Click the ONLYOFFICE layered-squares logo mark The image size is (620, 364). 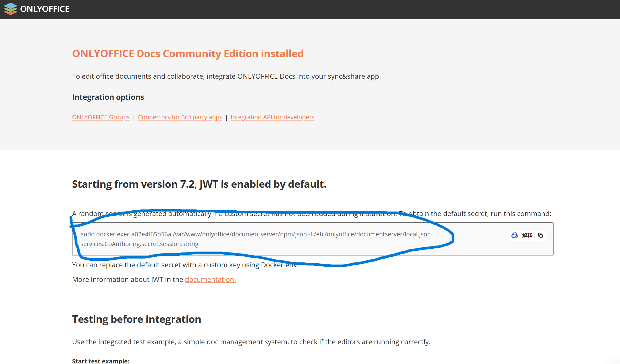click(11, 9)
